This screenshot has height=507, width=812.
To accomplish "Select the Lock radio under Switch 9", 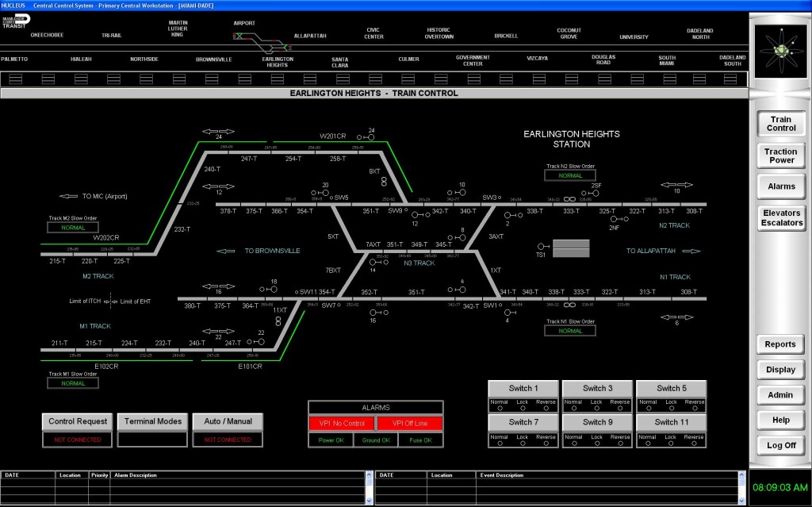I will tap(596, 444).
